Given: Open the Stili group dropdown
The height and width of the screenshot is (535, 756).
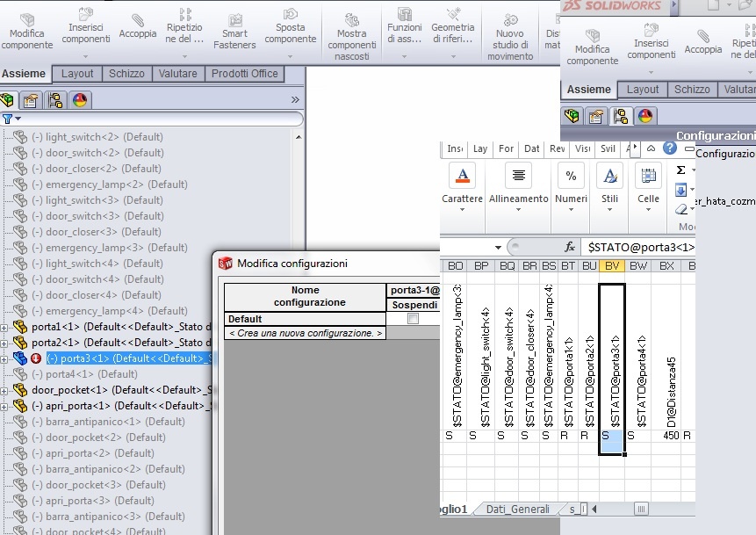Looking at the screenshot, I should pyautogui.click(x=609, y=209).
